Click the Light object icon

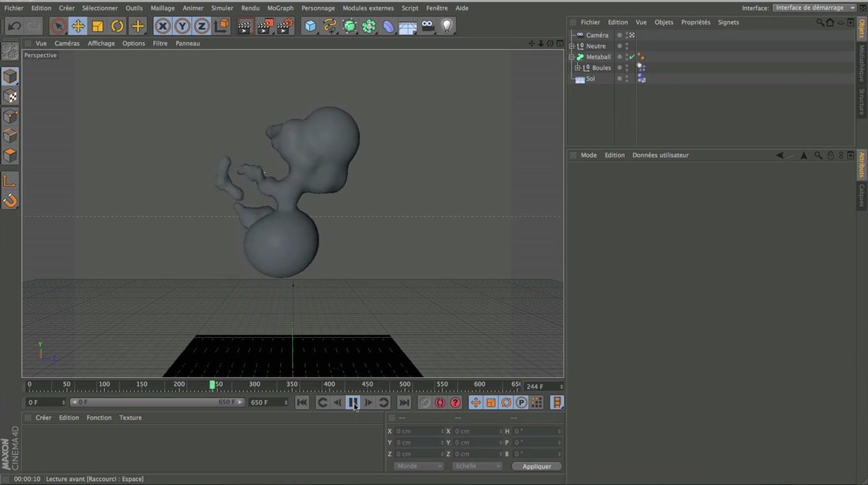(447, 26)
